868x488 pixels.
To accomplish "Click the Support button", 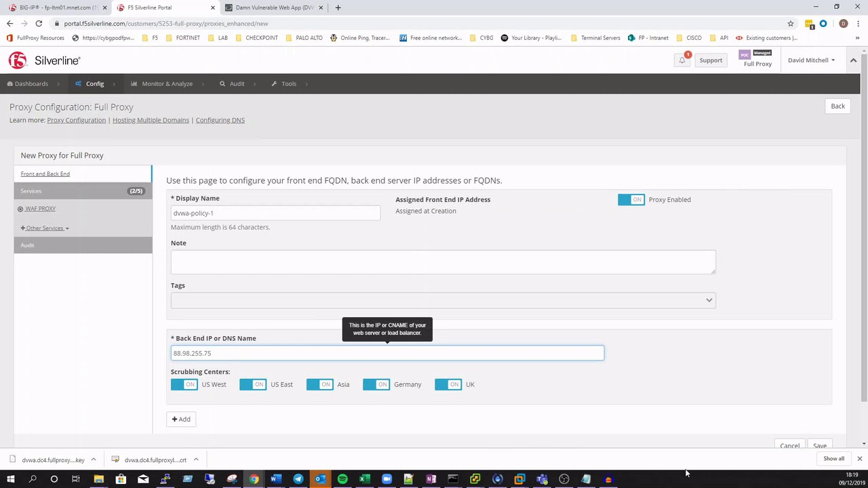I will (x=711, y=60).
